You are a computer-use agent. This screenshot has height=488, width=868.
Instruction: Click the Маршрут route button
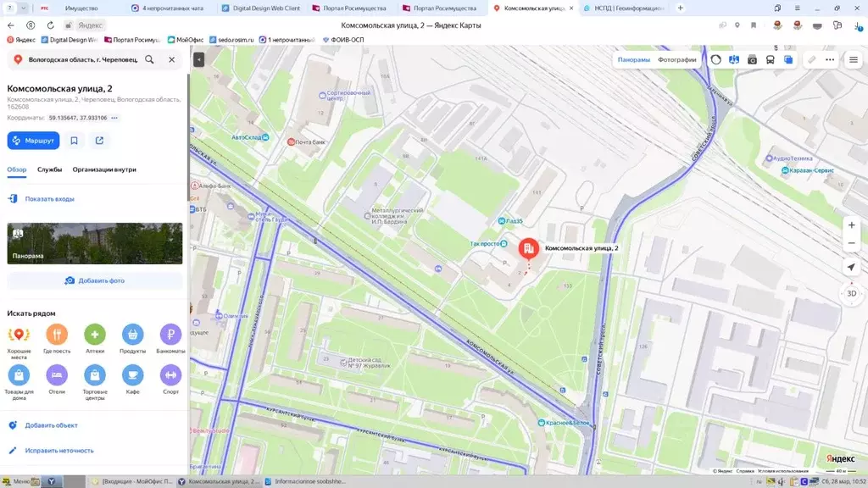34,141
